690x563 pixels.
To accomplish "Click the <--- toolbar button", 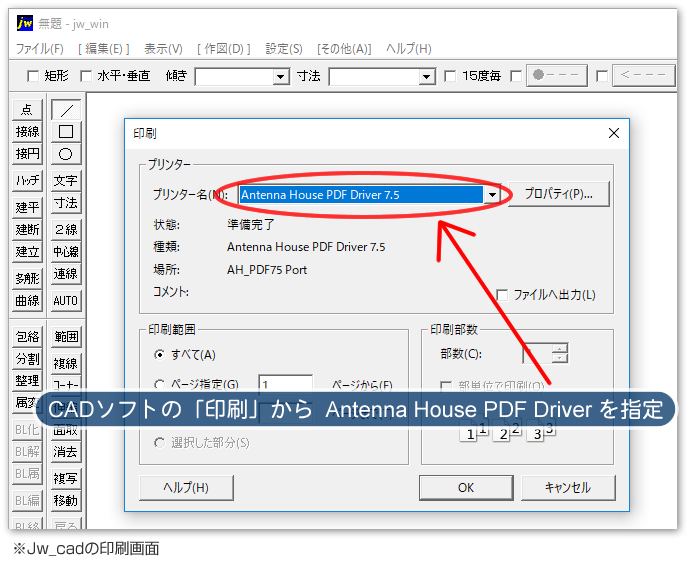I will coord(644,75).
